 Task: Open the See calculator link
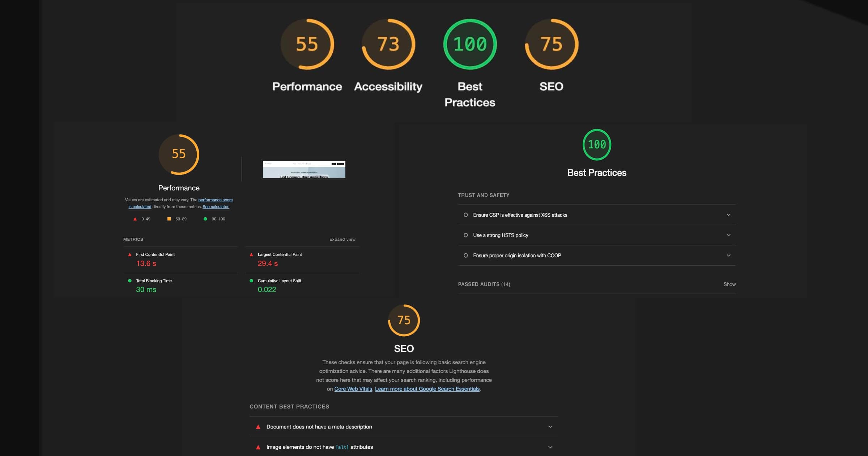pyautogui.click(x=216, y=207)
